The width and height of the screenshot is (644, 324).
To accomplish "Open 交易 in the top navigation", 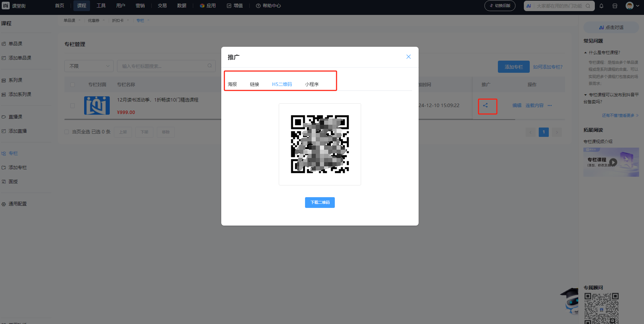I will tap(162, 6).
